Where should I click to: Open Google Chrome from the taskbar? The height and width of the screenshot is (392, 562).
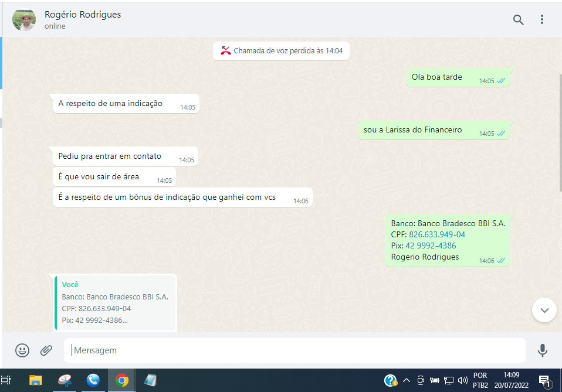click(x=122, y=380)
